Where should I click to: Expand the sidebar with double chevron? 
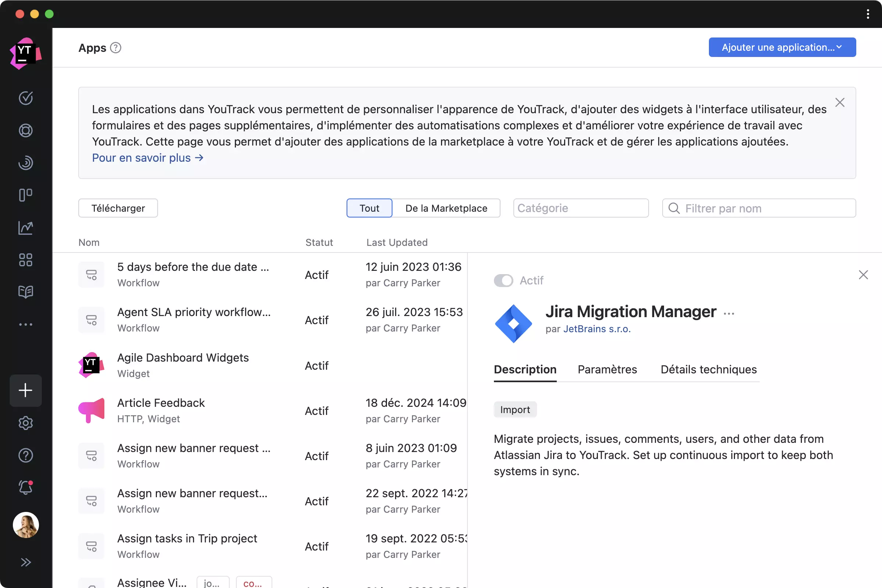[25, 562]
